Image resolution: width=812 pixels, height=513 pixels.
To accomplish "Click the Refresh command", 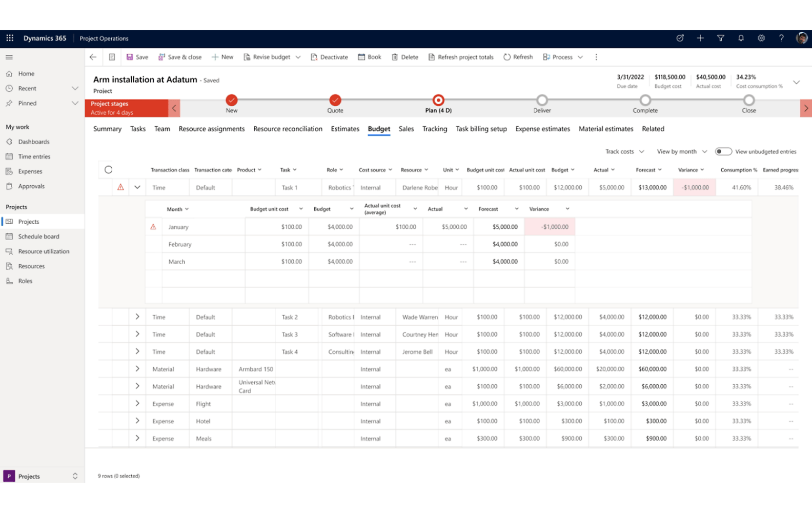I will (x=518, y=57).
